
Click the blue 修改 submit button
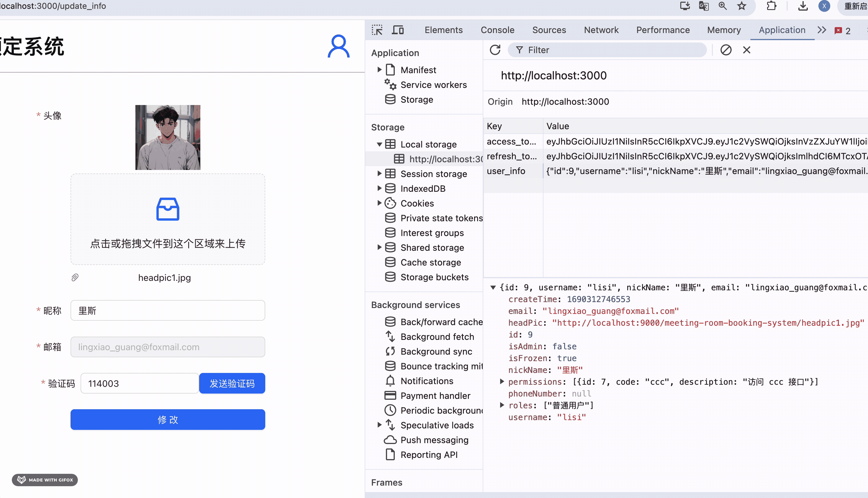(x=168, y=419)
